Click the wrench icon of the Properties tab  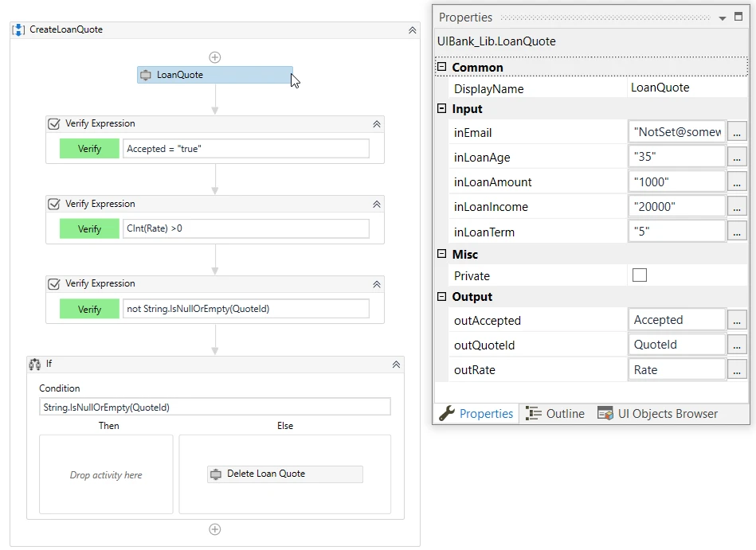click(x=447, y=413)
